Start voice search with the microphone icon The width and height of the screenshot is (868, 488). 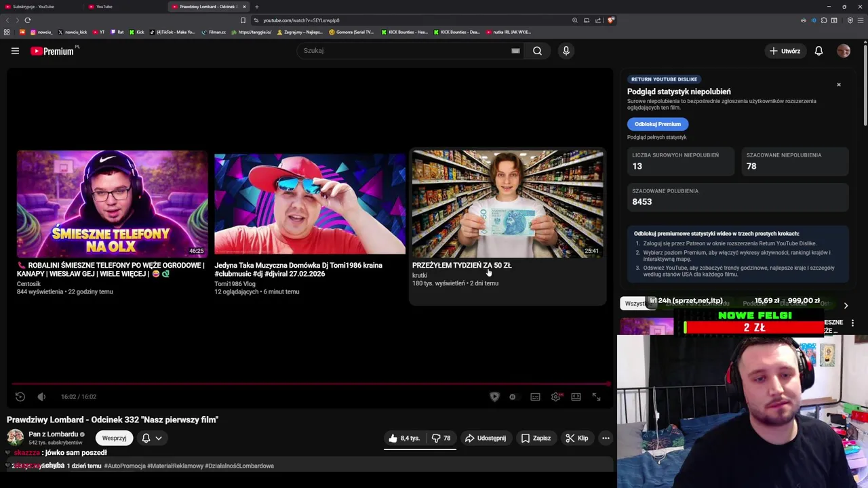tap(566, 51)
